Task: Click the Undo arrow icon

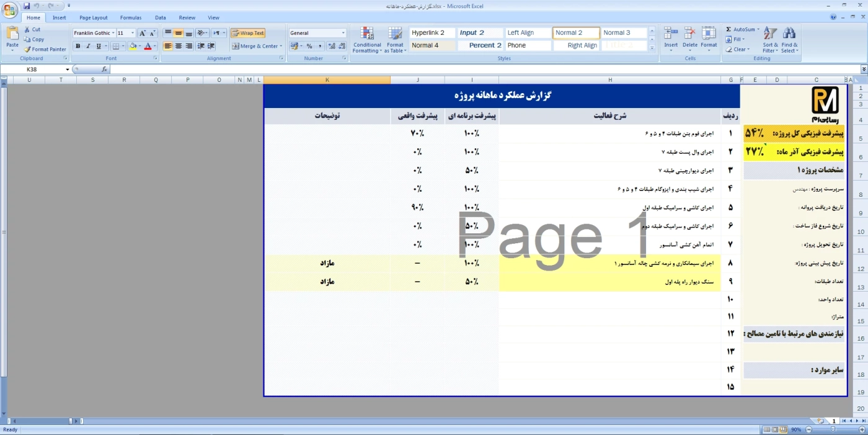Action: pos(37,6)
